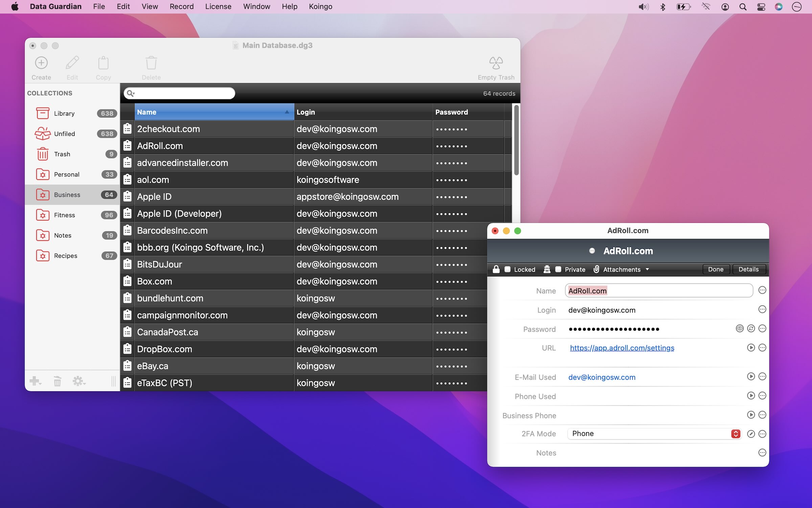The image size is (812, 508).
Task: Reveal the password with the eye icon
Action: pyautogui.click(x=740, y=329)
